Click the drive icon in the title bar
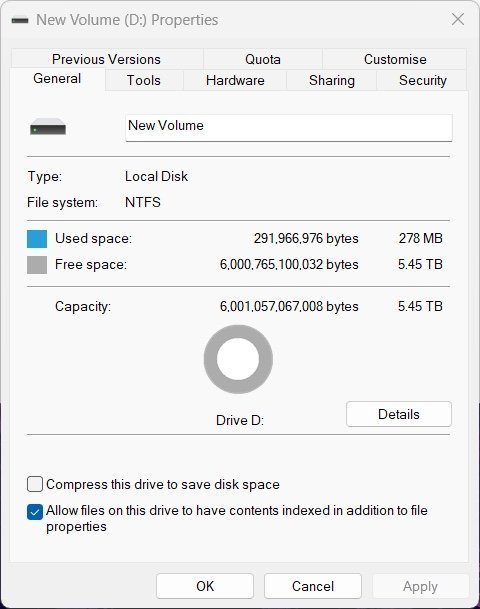Viewport: 480px width, 609px height. point(20,20)
